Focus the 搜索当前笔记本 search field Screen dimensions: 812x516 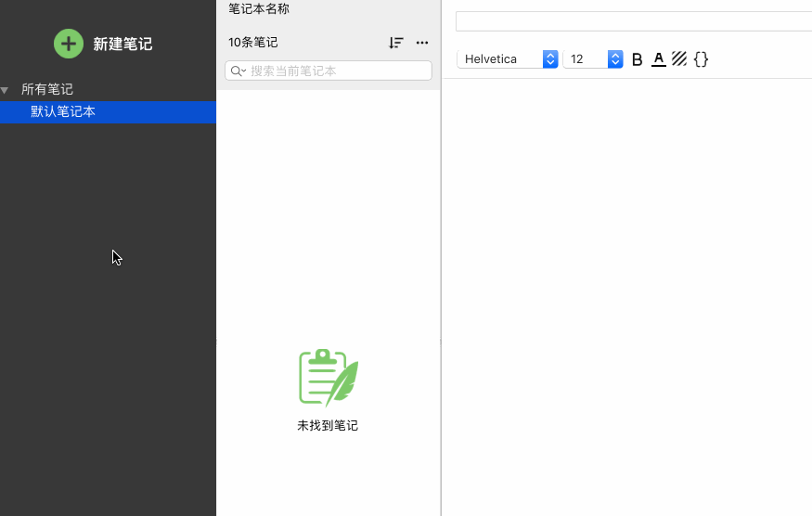pyautogui.click(x=329, y=71)
